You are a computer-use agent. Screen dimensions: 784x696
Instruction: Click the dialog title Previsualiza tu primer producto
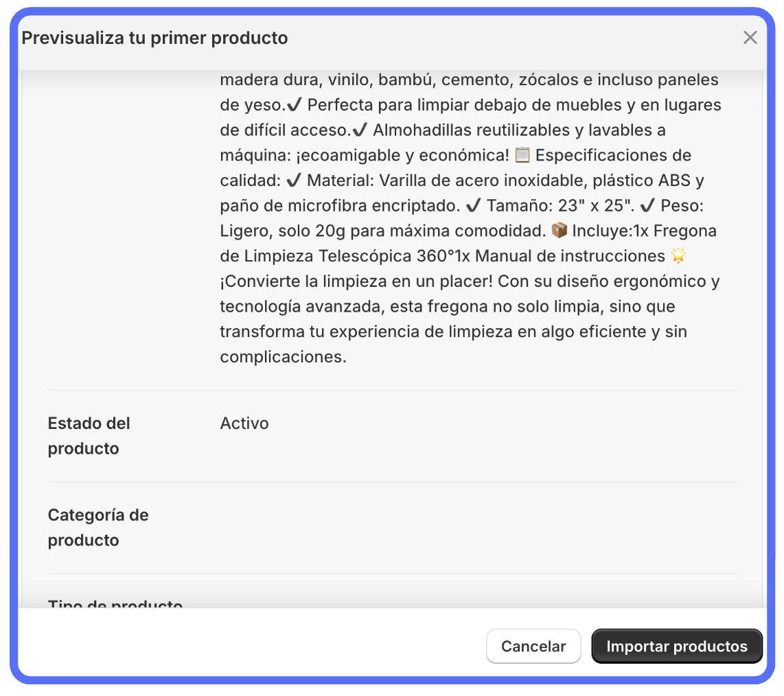(154, 38)
